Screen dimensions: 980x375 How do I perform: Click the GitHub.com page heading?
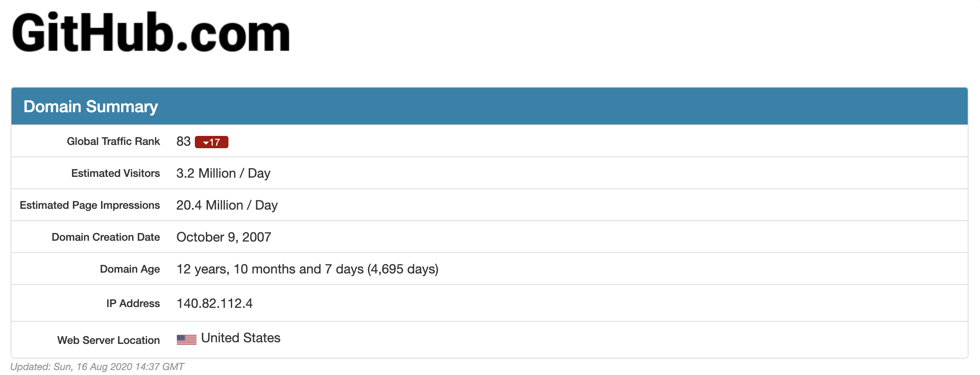click(x=151, y=33)
